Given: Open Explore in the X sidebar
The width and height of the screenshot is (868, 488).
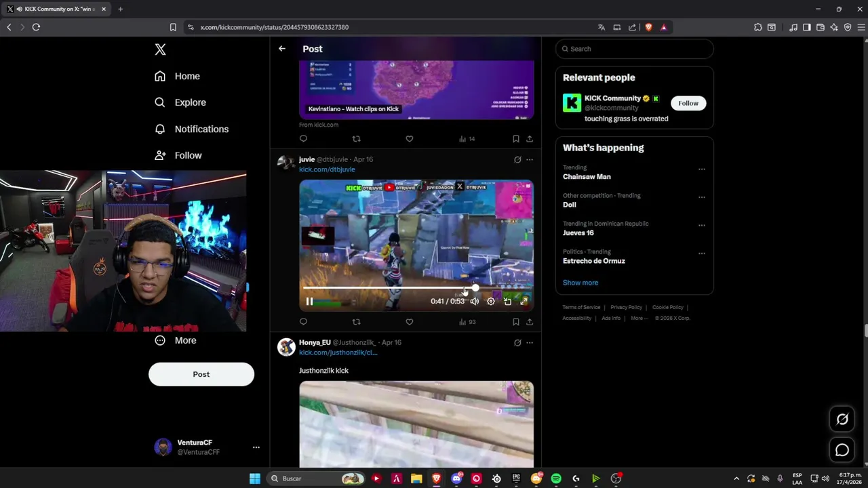Looking at the screenshot, I should [x=180, y=102].
